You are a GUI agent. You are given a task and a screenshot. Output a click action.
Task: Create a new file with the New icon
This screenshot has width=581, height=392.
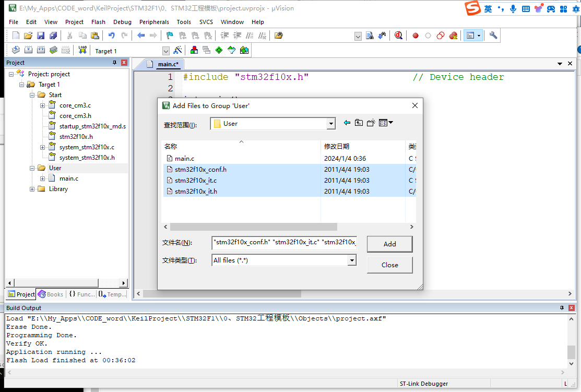(x=16, y=35)
